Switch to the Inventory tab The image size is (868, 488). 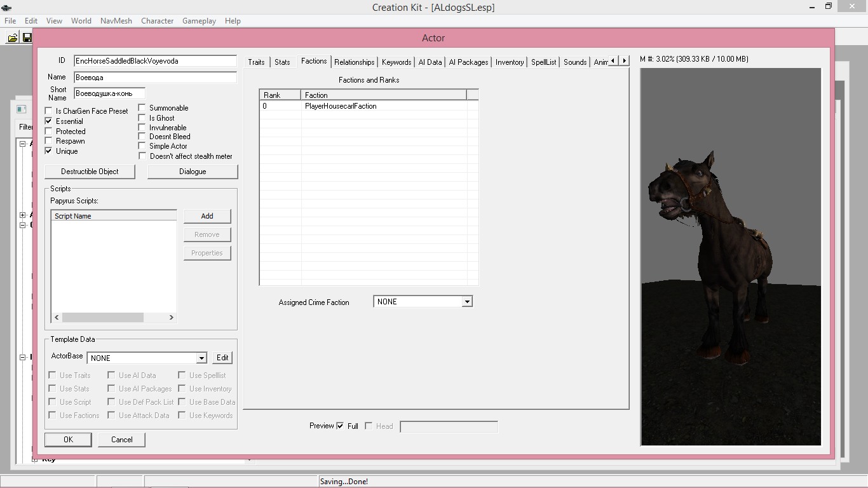tap(509, 62)
